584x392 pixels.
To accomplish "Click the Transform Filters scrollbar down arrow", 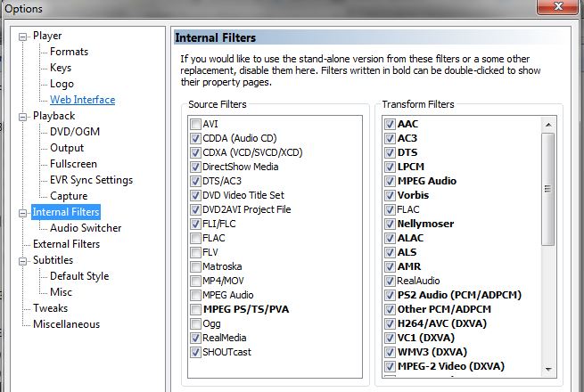I will pyautogui.click(x=547, y=370).
